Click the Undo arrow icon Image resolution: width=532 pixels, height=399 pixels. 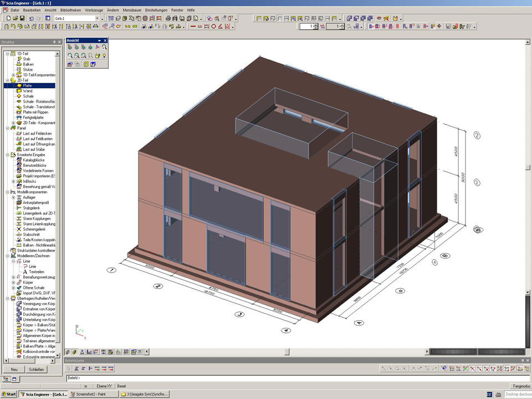tap(31, 18)
